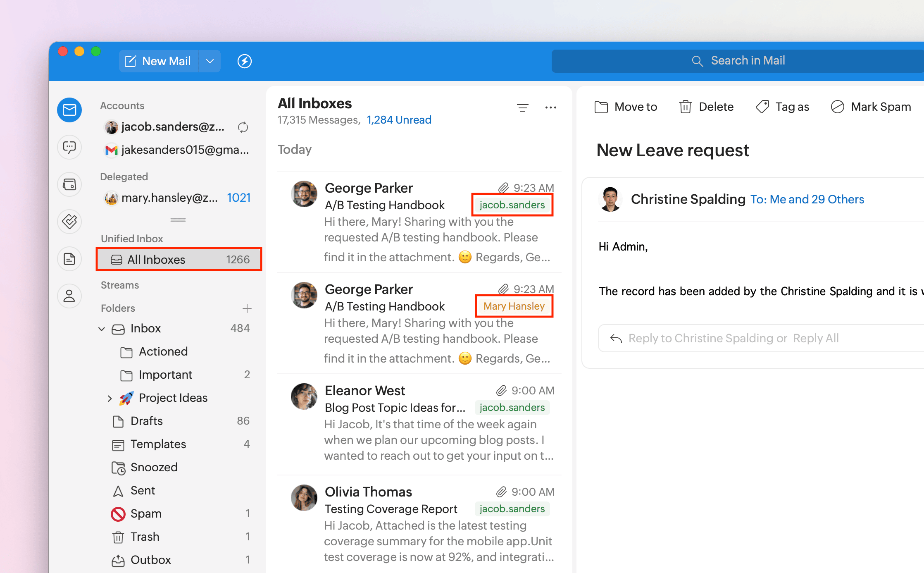Open the Snoozed folder
This screenshot has width=924, height=573.
(x=154, y=467)
